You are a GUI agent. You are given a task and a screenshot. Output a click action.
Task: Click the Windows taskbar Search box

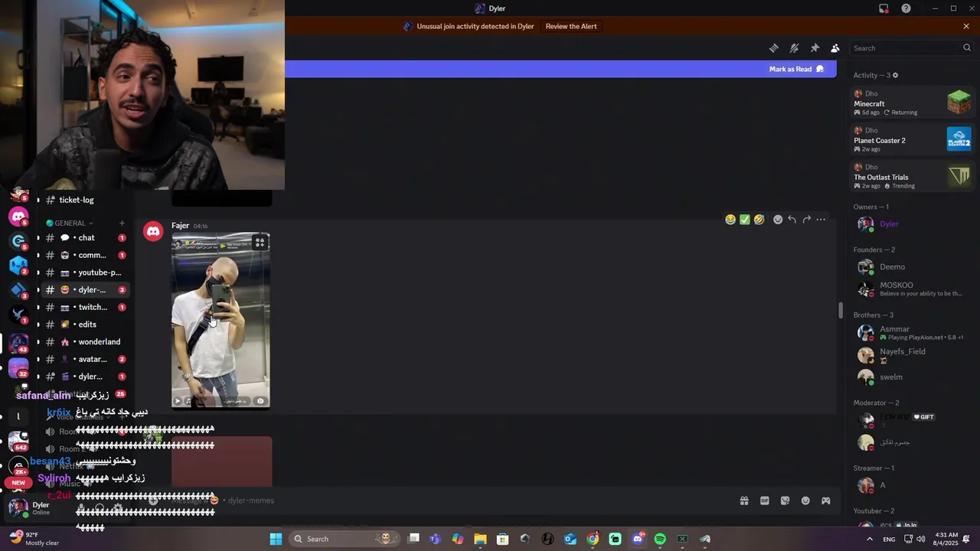coord(346,539)
